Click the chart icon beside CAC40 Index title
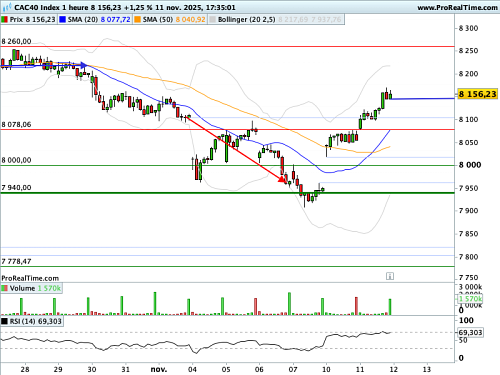Image resolution: width=500 pixels, height=375 pixels. [7, 7]
